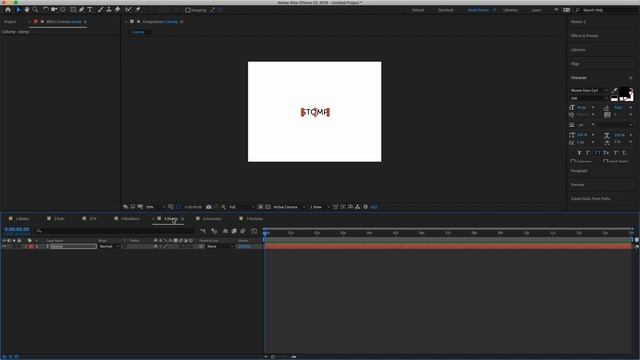640x360 pixels.
Task: Select the Pan Behind anchor point tool
Action: [x=63, y=9]
